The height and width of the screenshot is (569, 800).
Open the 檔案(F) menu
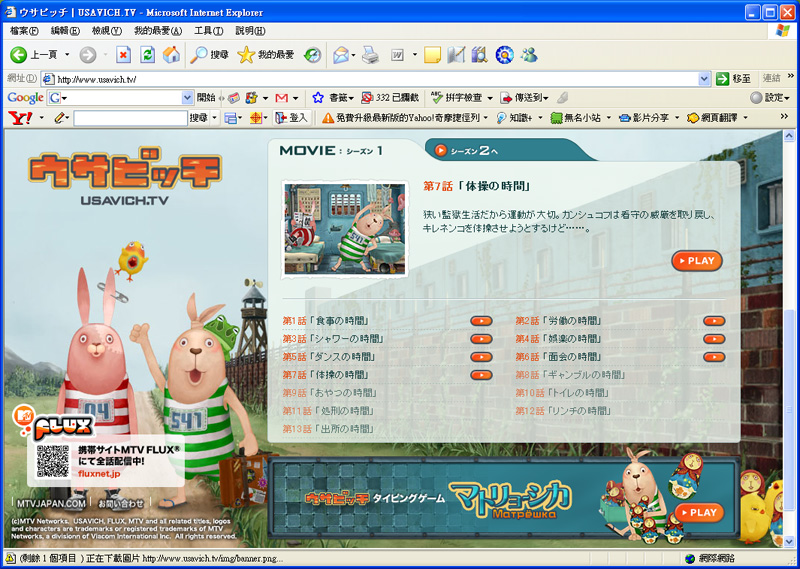[x=24, y=31]
